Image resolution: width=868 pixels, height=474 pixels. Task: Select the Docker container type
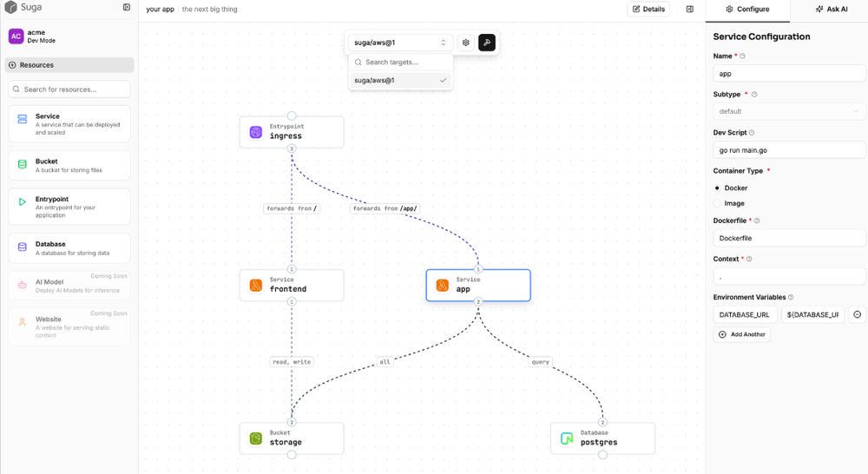(717, 188)
